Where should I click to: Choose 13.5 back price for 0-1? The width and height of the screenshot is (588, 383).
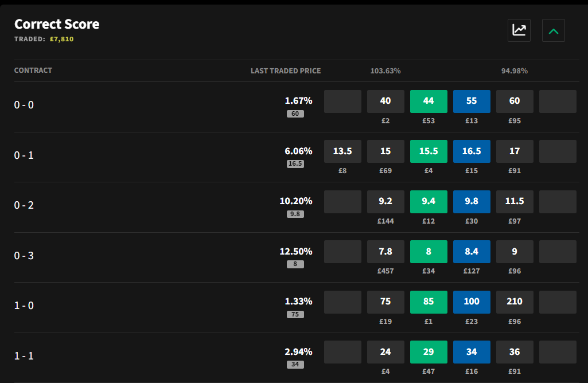(342, 151)
